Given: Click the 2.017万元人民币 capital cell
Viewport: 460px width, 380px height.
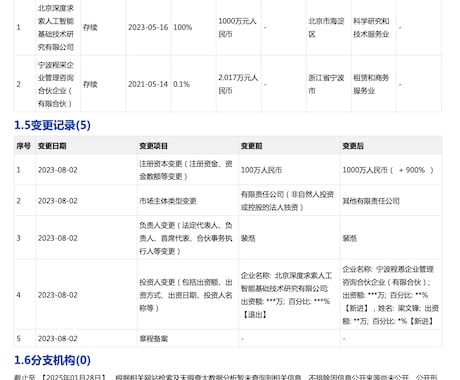Looking at the screenshot, I should point(238,84).
